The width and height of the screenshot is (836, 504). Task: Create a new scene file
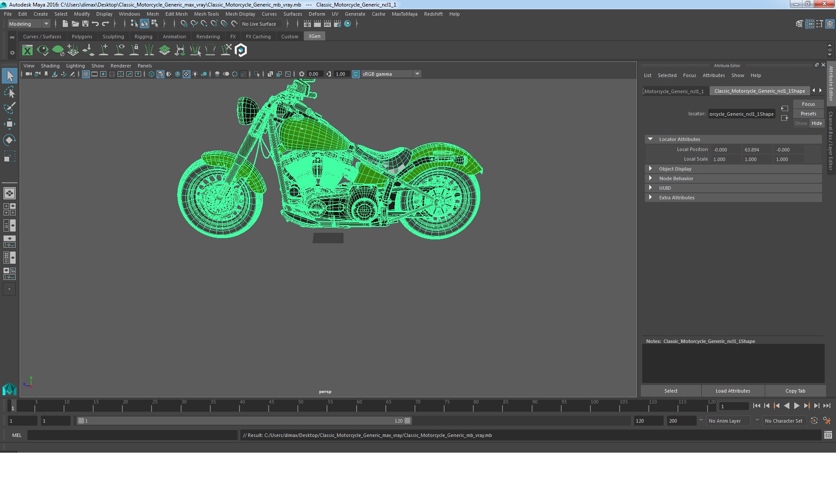(x=65, y=24)
